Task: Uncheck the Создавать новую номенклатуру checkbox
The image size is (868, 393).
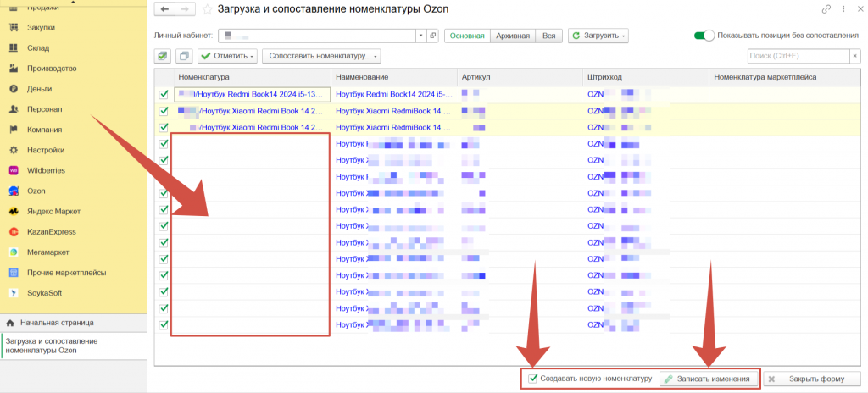Action: (532, 379)
